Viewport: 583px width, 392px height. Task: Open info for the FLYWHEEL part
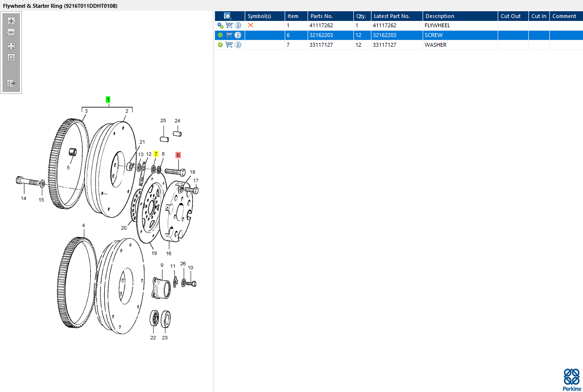(238, 25)
